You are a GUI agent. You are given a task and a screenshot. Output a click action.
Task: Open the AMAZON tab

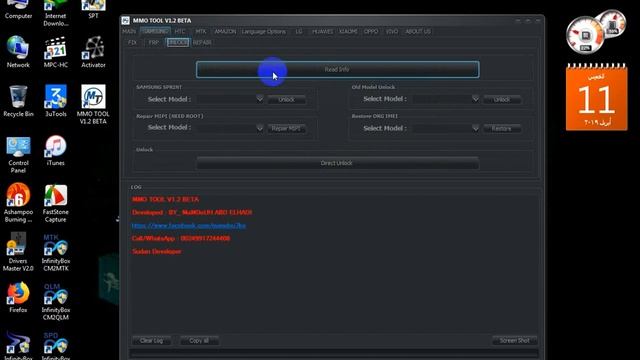pyautogui.click(x=225, y=31)
